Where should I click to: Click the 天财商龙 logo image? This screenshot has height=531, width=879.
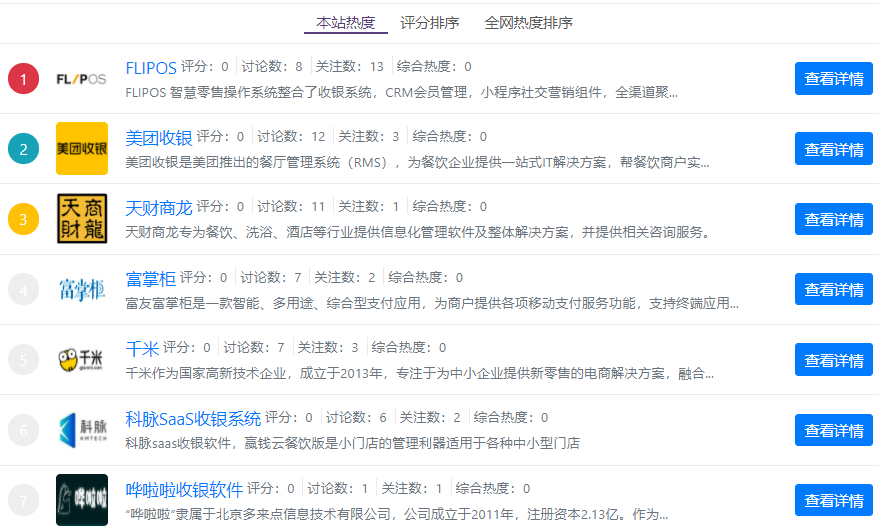82,219
